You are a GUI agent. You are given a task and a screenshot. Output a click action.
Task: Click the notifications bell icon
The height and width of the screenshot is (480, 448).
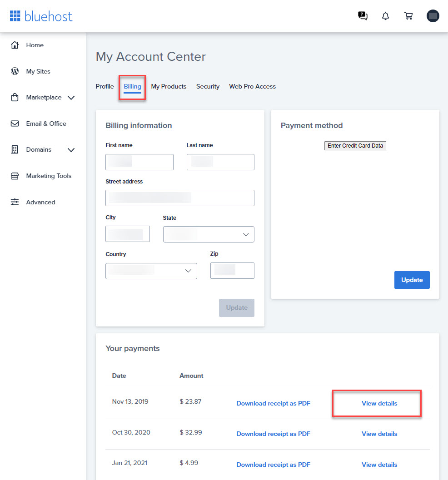(x=385, y=16)
